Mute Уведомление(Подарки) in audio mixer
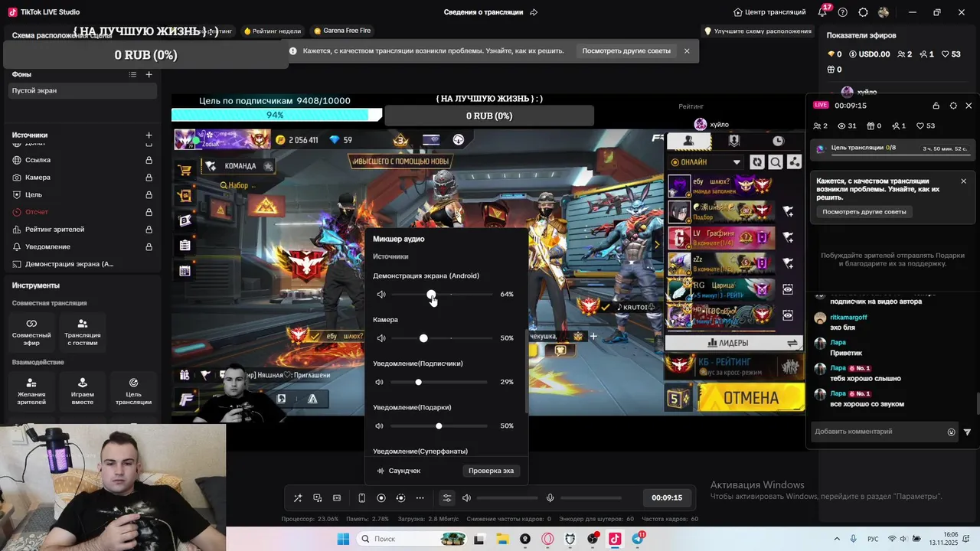Viewport: 980px width, 551px height. (x=379, y=425)
